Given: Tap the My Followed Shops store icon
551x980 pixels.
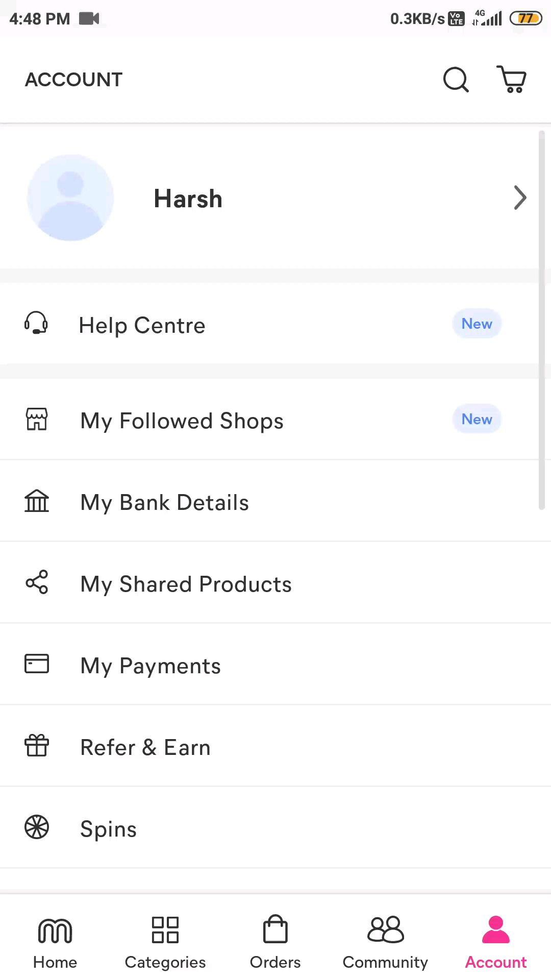Looking at the screenshot, I should (37, 419).
